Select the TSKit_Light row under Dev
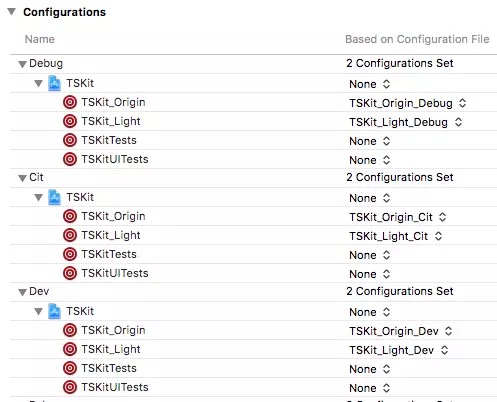497x402 pixels. [x=253, y=349]
